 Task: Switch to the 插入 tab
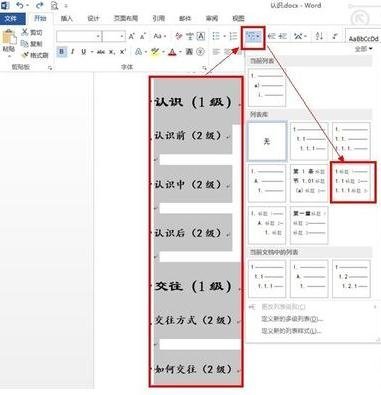[67, 19]
